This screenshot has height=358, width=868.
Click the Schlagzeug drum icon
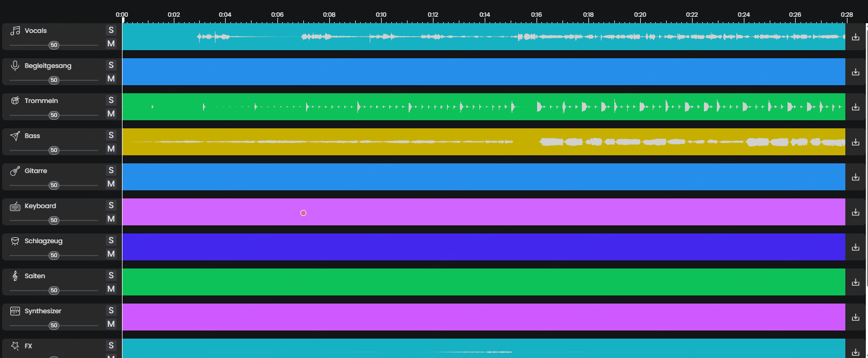[15, 241]
